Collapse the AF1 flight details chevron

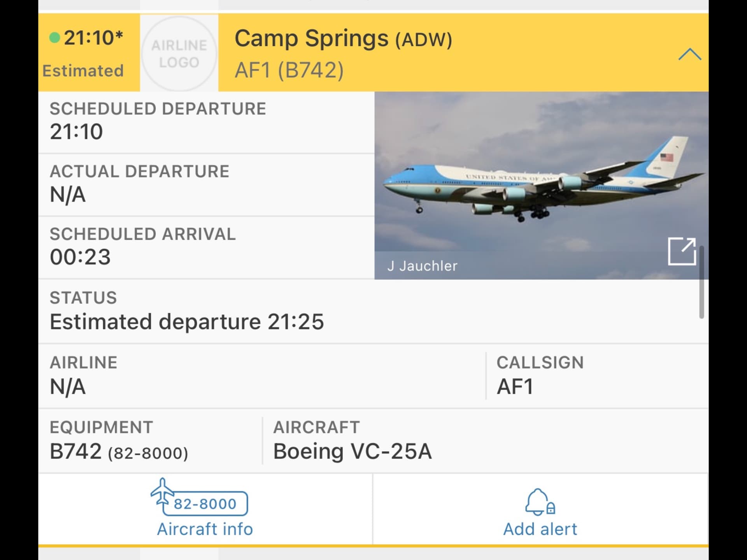tap(689, 54)
